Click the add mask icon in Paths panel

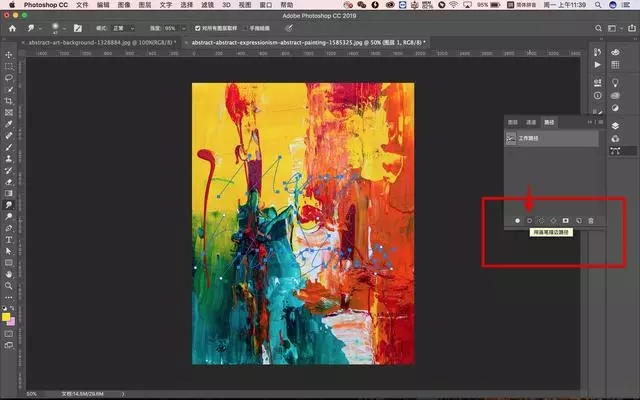pyautogui.click(x=565, y=219)
